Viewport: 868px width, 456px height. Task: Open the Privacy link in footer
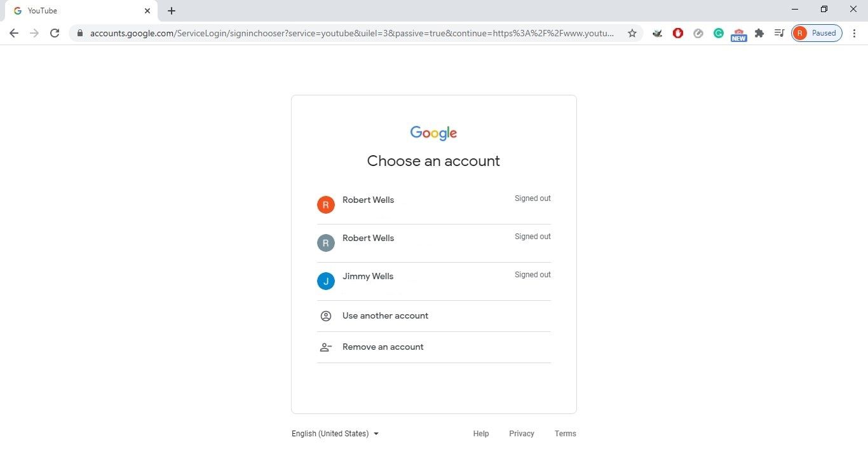click(521, 434)
